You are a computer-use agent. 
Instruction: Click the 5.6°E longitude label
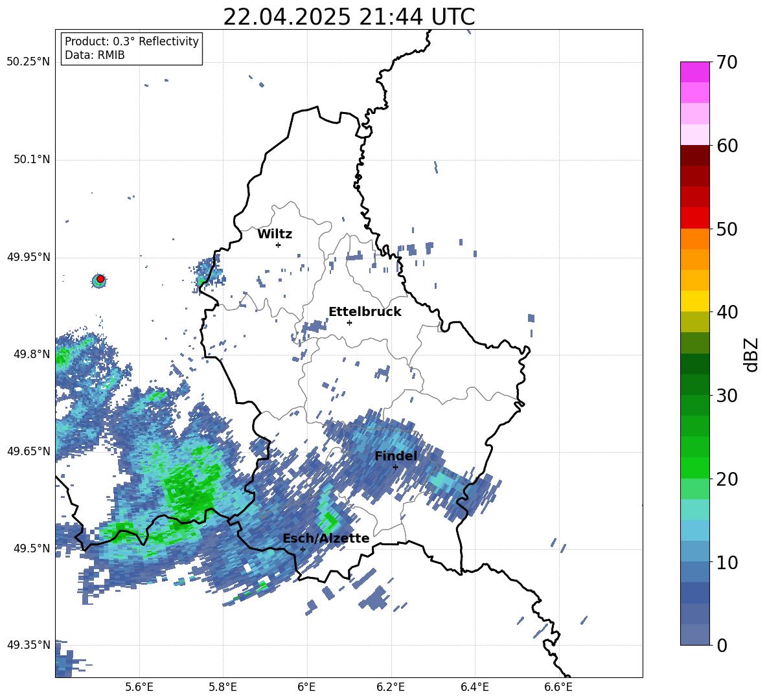tap(139, 687)
